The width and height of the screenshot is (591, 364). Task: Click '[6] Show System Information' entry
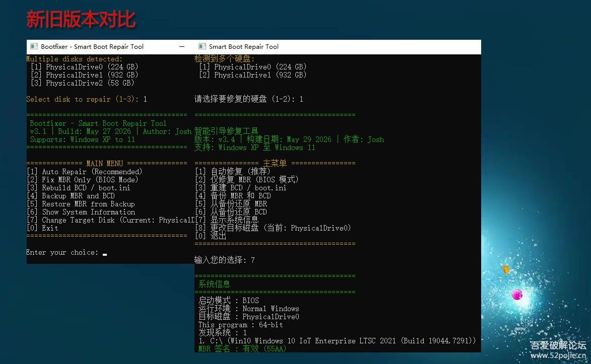pyautogui.click(x=81, y=212)
